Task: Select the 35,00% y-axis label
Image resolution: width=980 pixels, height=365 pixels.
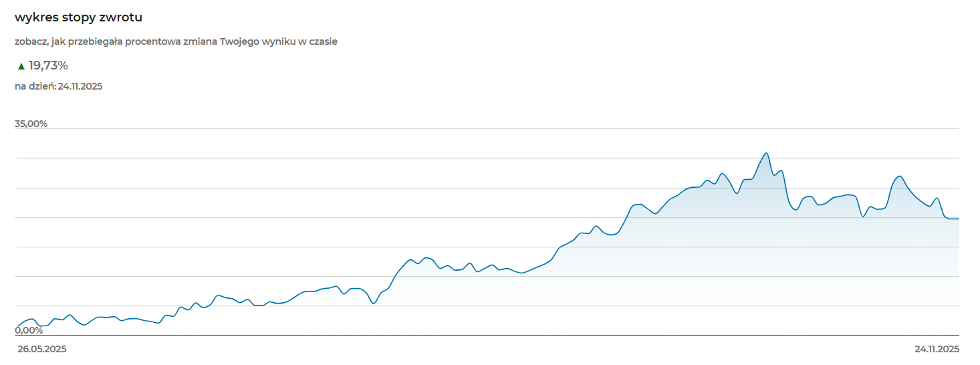Action: tap(31, 124)
